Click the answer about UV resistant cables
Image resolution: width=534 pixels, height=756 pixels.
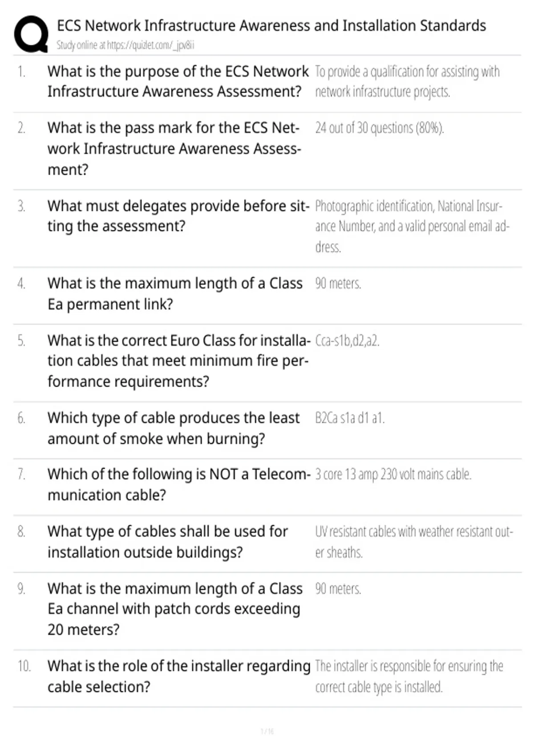414,542
